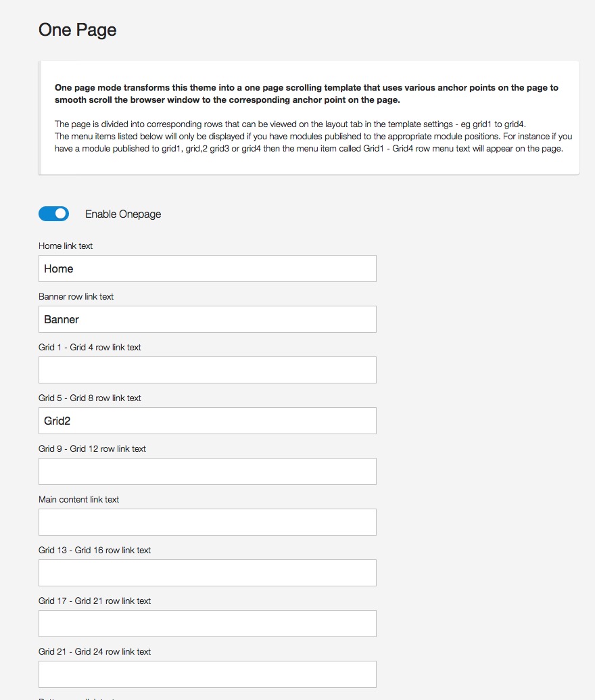Screen dimensions: 595x700
Task: Click the "Banner row link text" label
Action: coord(76,297)
